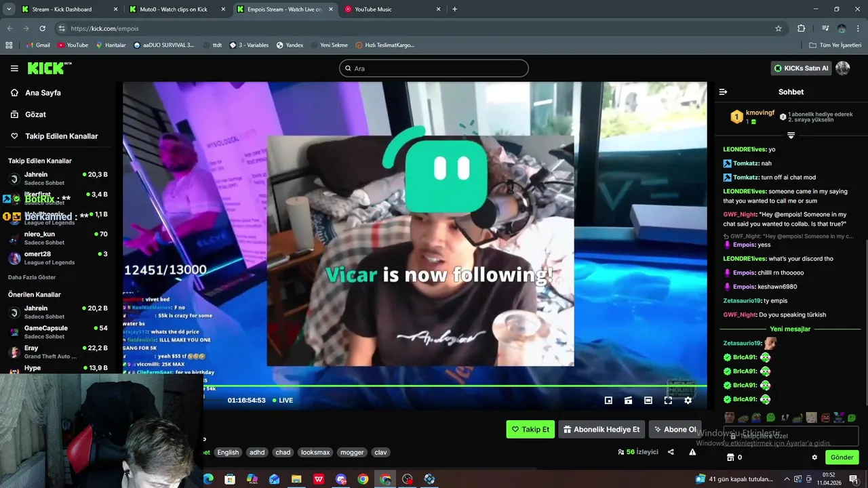
Task: Expand Daha Fazla Göster followed channels
Action: pyautogui.click(x=32, y=277)
